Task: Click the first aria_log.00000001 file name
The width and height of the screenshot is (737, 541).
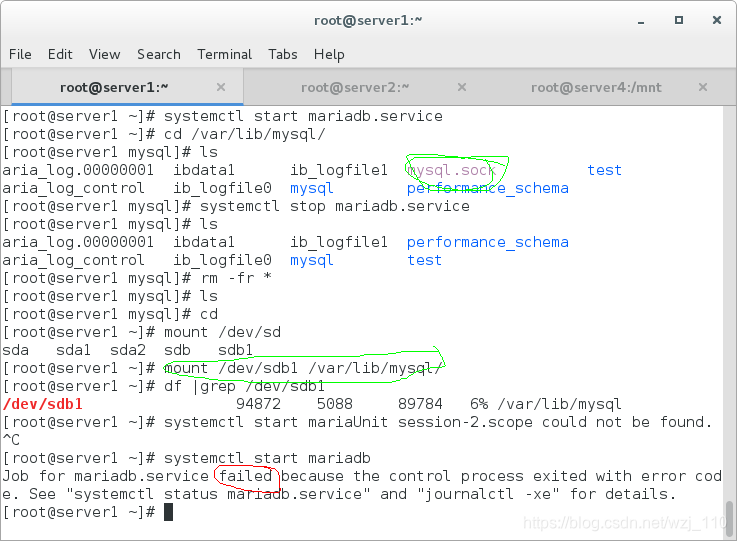Action: tap(78, 170)
